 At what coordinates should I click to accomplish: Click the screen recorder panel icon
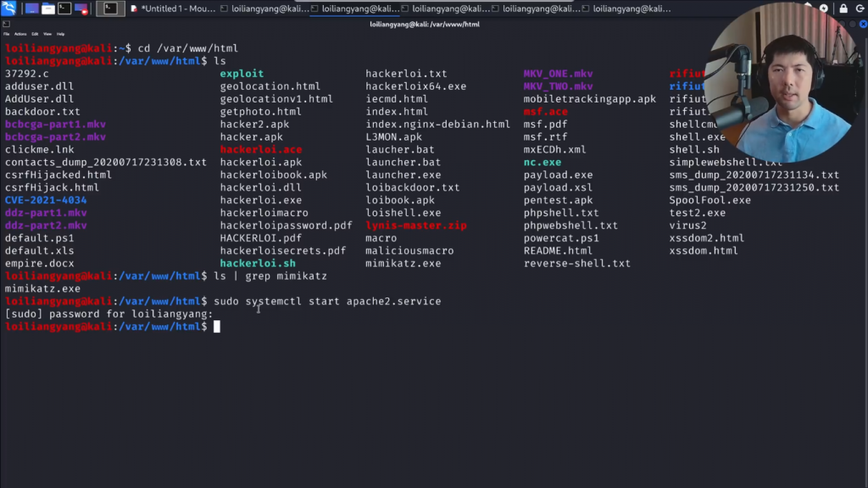click(x=81, y=8)
